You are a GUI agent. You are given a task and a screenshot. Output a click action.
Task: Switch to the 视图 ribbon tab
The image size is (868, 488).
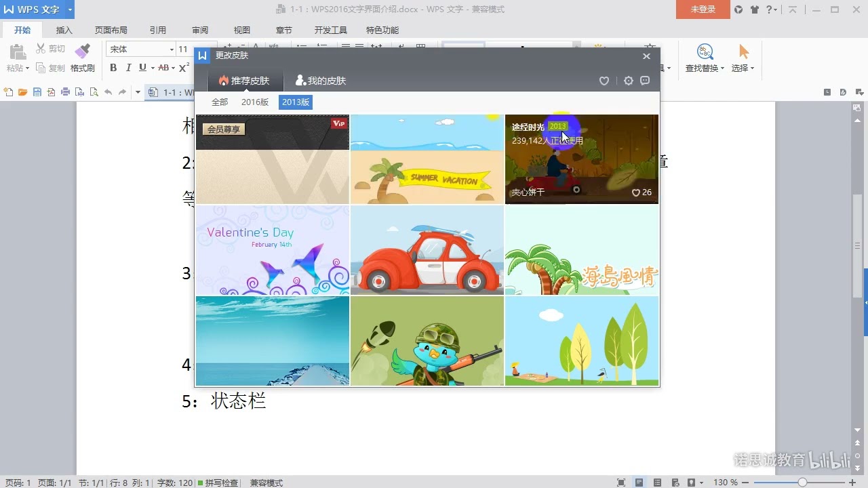[242, 30]
